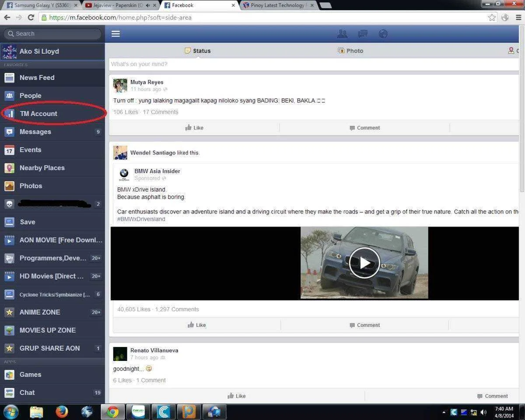
Task: Play the BMW xDrive video
Action: tap(364, 263)
